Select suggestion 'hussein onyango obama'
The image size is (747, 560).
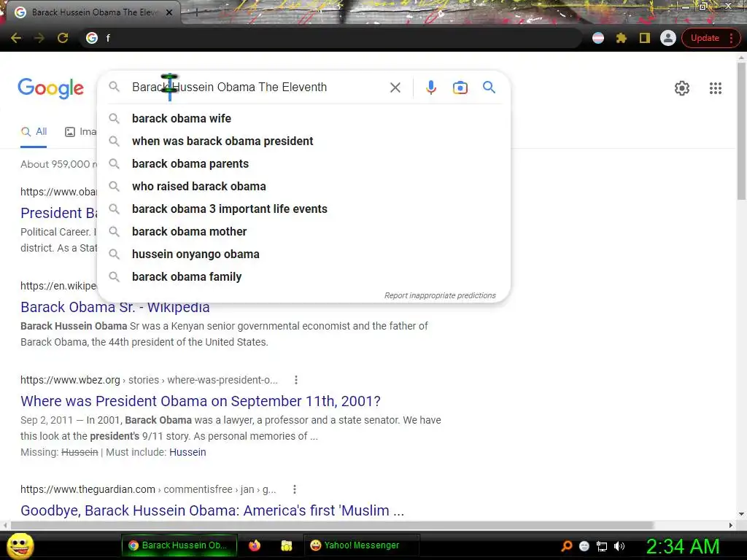304,254
